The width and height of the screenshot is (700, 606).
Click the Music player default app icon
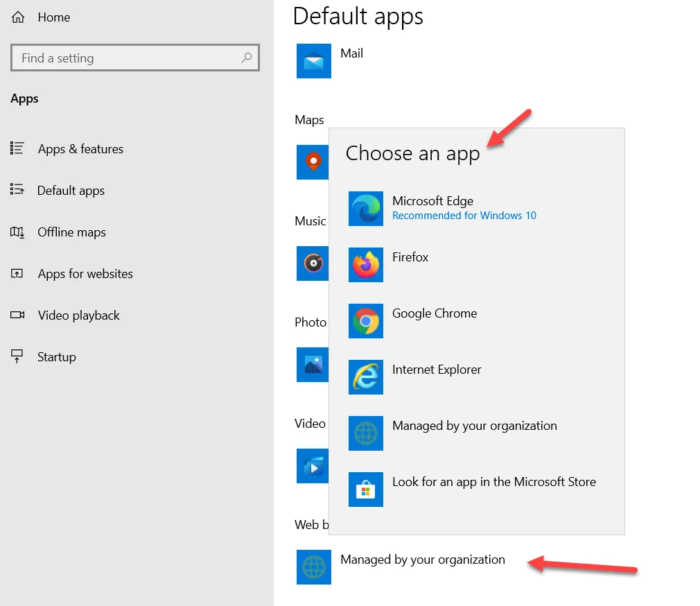click(313, 263)
